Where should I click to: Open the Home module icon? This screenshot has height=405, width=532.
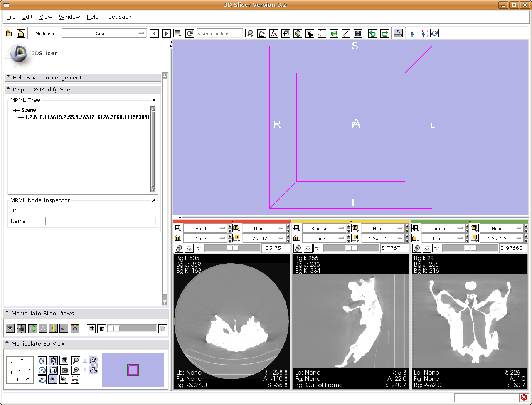click(x=261, y=33)
